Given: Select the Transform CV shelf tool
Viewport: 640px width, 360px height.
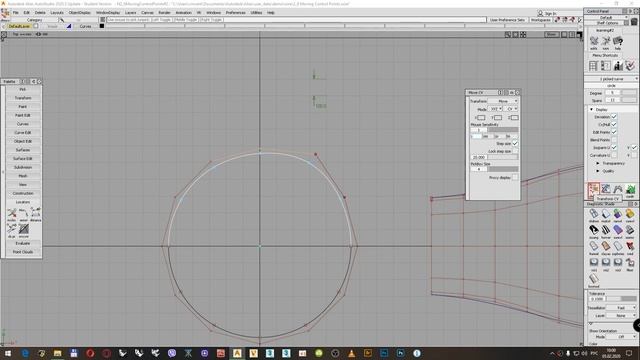Looking at the screenshot, I should [x=594, y=191].
